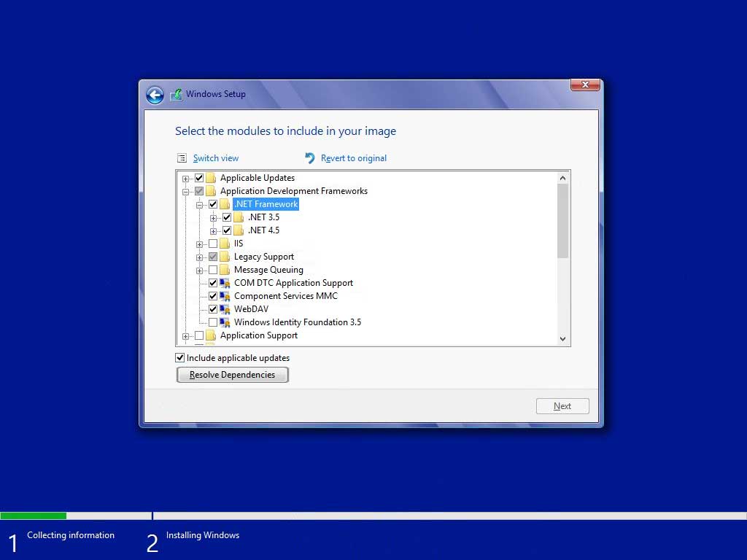This screenshot has width=747, height=560.
Task: Select the .NET 4.5 label
Action: [x=263, y=230]
